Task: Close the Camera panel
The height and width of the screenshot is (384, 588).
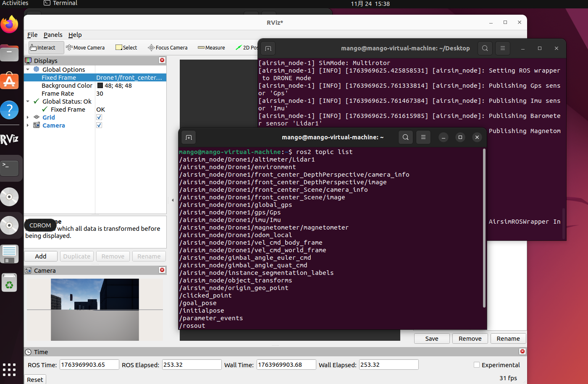Action: (162, 270)
